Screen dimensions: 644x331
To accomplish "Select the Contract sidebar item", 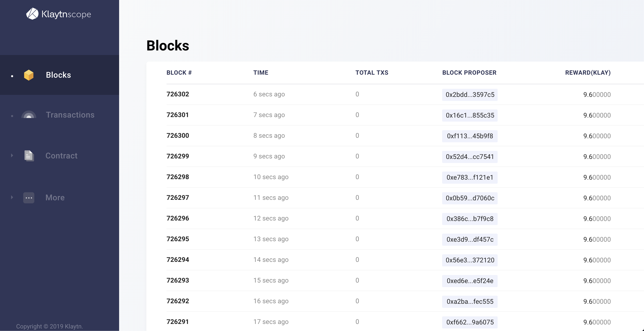I will pos(61,156).
